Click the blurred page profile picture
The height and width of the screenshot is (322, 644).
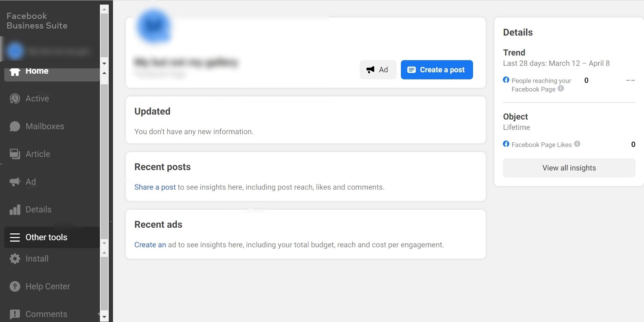coord(154,26)
